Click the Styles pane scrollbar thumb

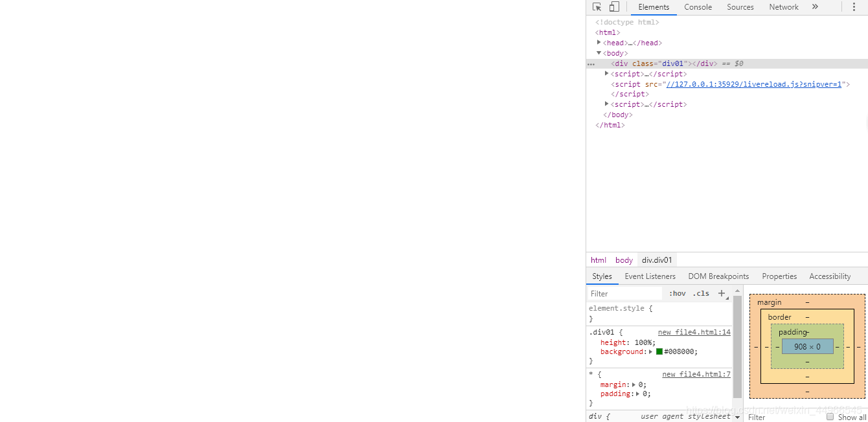point(737,346)
